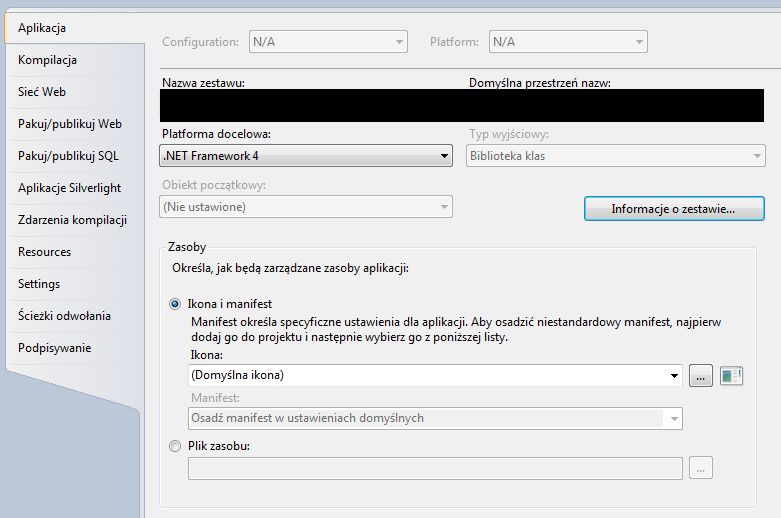
Task: Expand the Platforma docelowa .NET Framework 4 dropdown
Action: pyautogui.click(x=306, y=156)
